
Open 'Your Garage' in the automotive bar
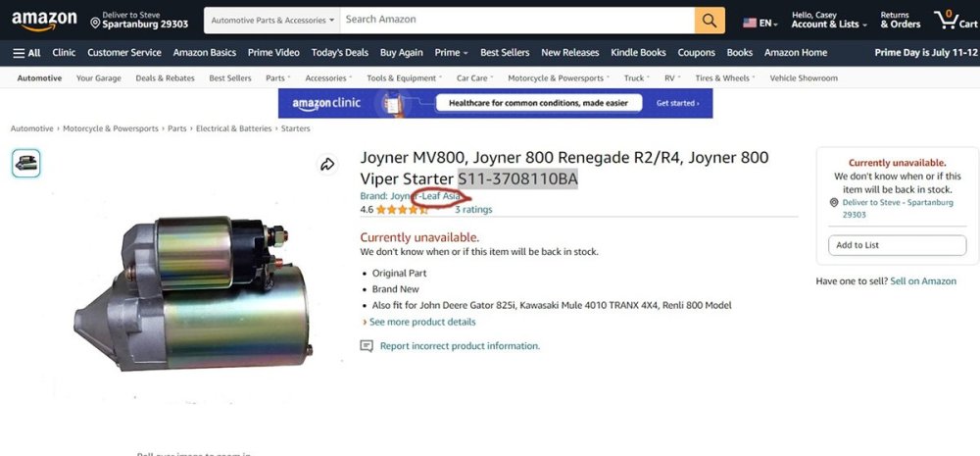99,78
